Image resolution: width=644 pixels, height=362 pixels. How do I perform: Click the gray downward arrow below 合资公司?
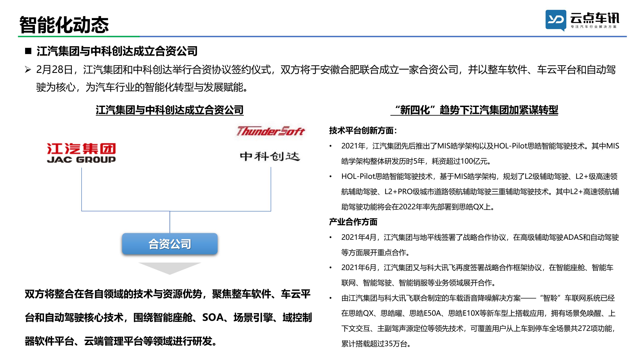(x=170, y=268)
